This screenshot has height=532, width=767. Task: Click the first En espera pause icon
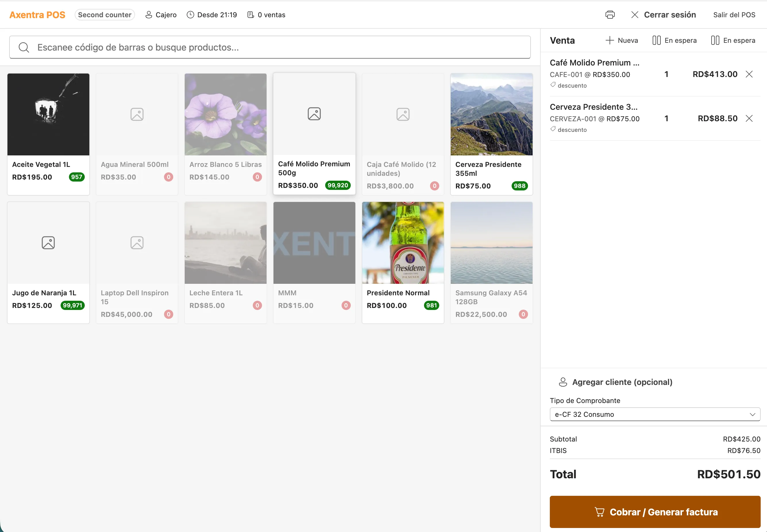point(656,40)
